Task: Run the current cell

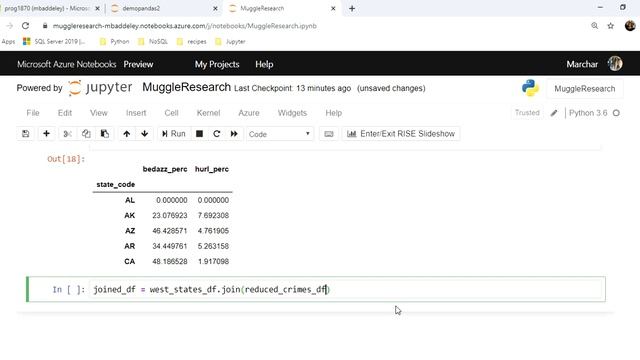Action: 174,134
